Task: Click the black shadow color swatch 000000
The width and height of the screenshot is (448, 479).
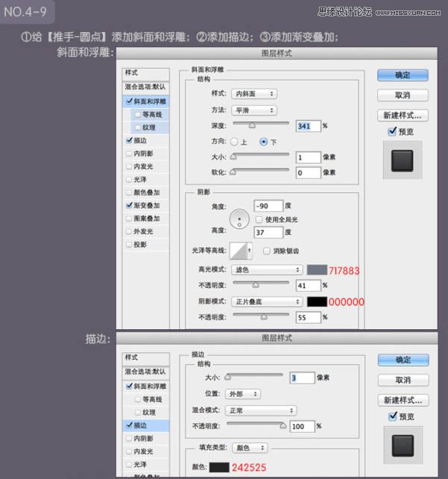Action: pyautogui.click(x=317, y=302)
